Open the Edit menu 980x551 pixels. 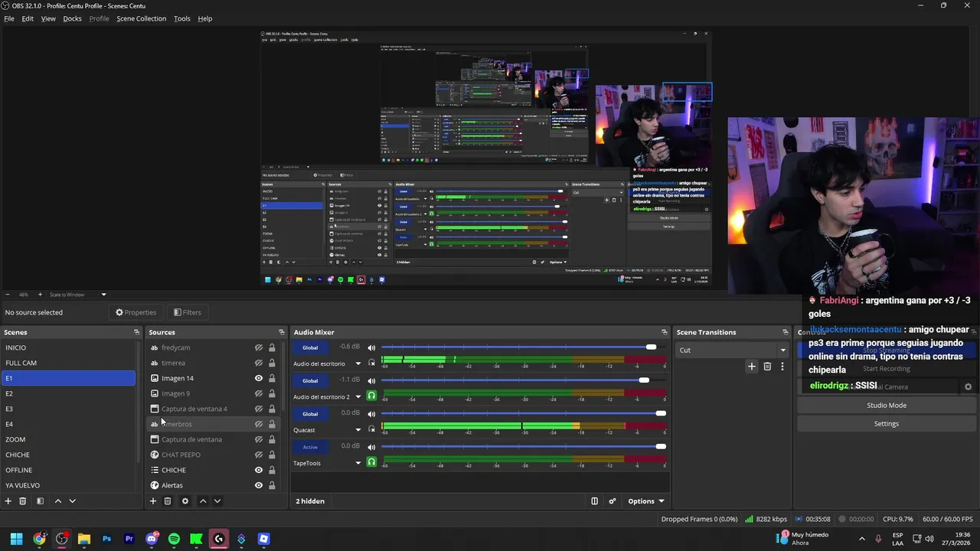click(x=28, y=18)
